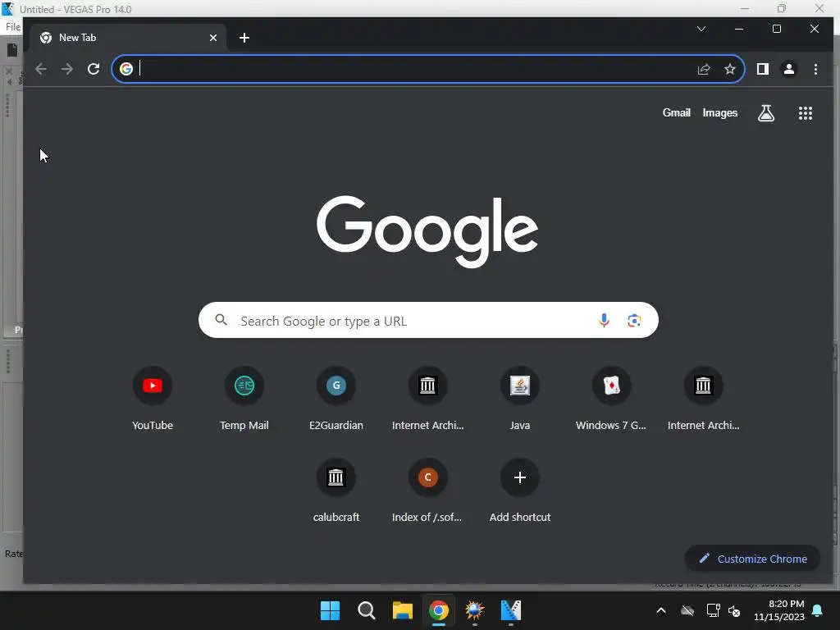Click the browser back arrow
Screen dimensions: 840x630
coord(41,69)
